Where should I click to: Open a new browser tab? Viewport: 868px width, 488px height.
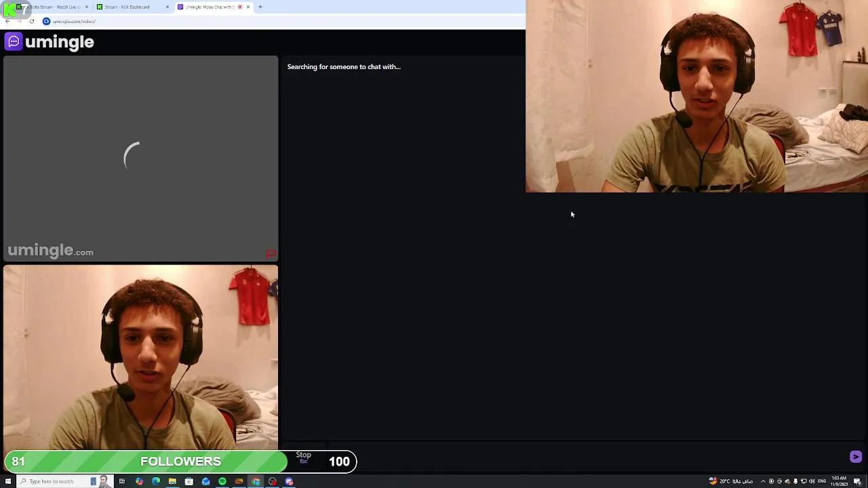pyautogui.click(x=260, y=7)
